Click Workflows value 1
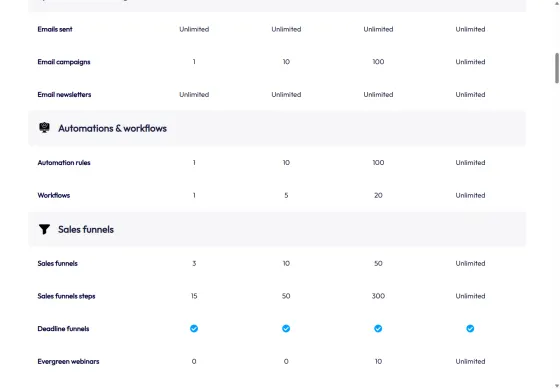560x389 pixels. 194,195
